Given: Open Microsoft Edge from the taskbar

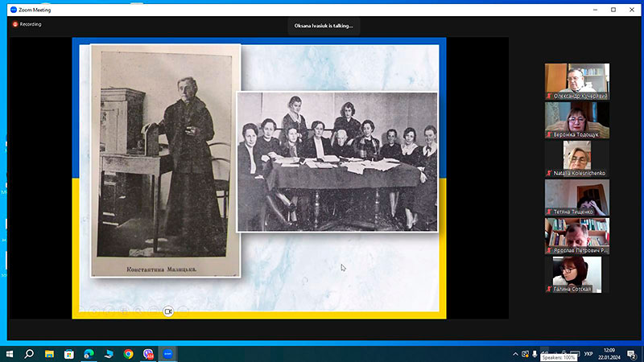Looking at the screenshot, I should [89, 354].
